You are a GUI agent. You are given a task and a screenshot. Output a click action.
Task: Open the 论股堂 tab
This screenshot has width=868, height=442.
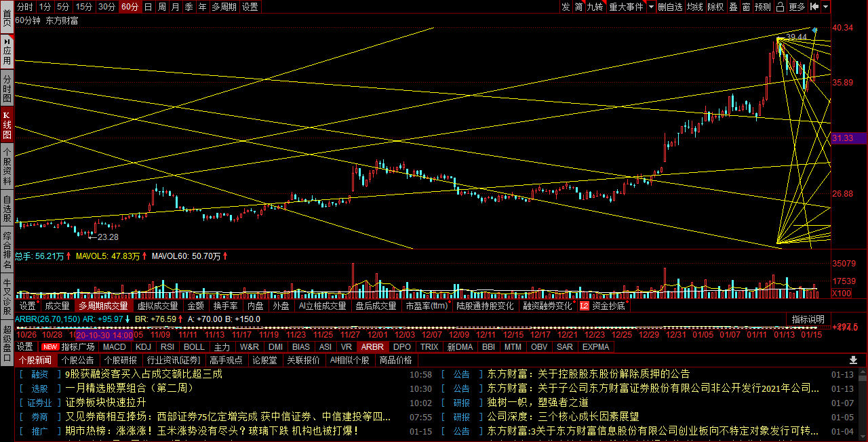[264, 360]
